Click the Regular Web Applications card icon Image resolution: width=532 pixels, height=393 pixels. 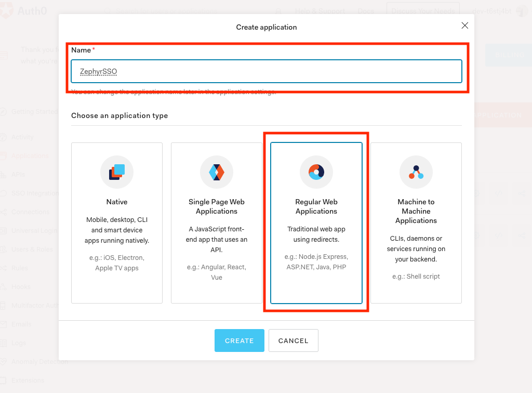pos(316,172)
